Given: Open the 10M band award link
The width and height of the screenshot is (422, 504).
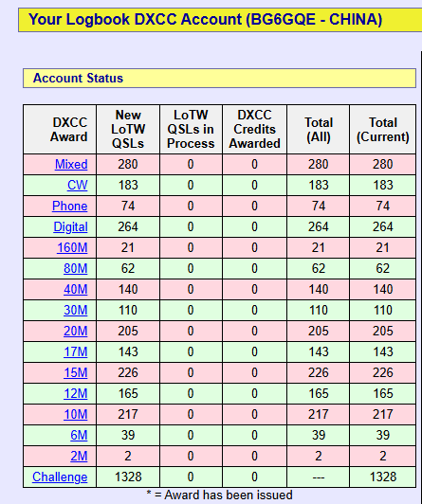Looking at the screenshot, I should (76, 414).
